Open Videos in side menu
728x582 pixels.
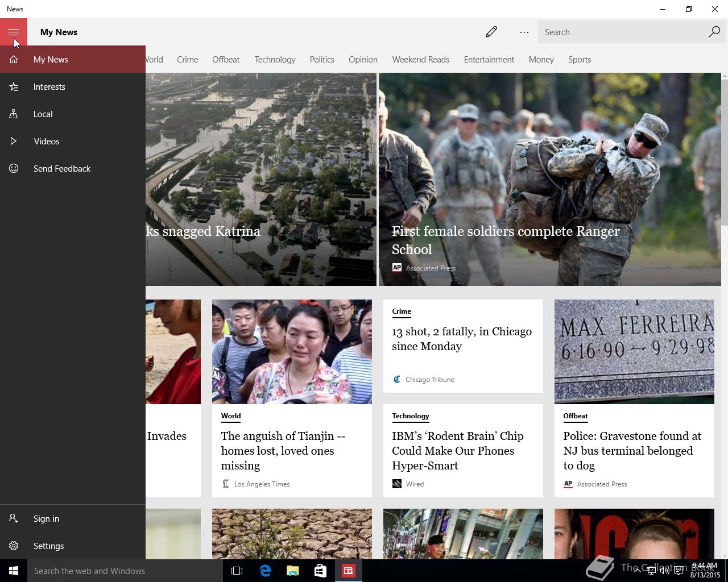(73, 141)
